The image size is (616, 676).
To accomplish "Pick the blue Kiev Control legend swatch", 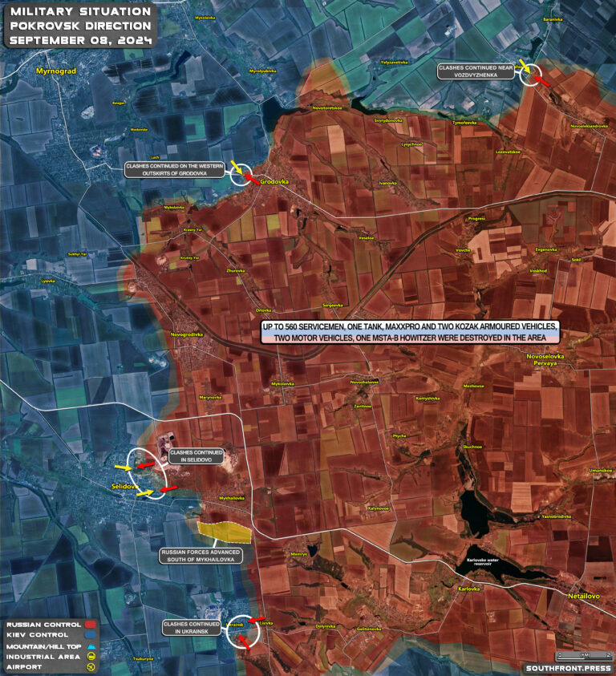I will pos(91,634).
